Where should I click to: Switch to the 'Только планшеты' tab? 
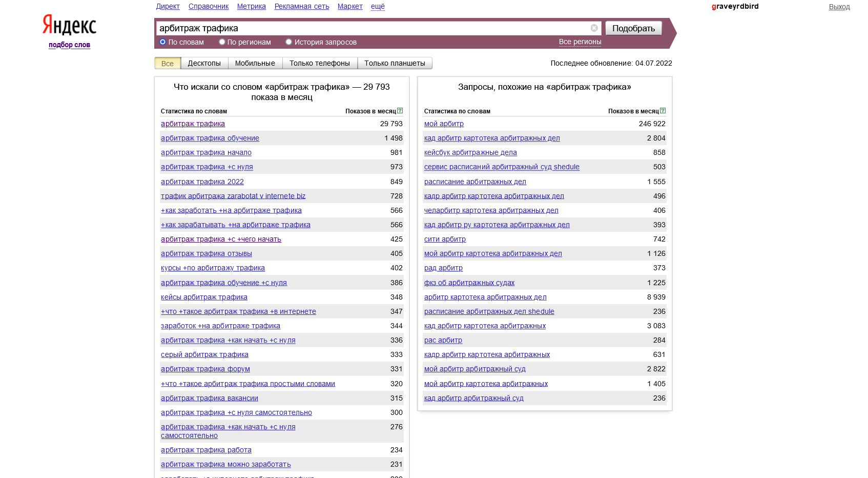pos(395,63)
